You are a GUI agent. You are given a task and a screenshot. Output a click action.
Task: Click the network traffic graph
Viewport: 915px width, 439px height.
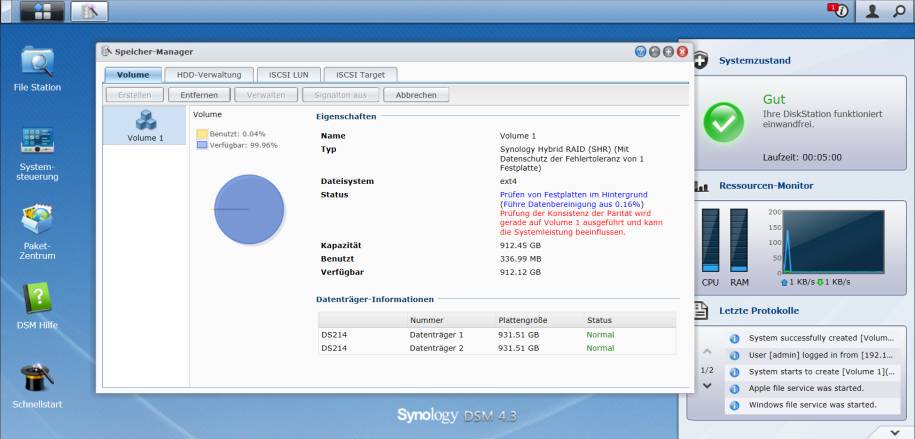tap(833, 242)
